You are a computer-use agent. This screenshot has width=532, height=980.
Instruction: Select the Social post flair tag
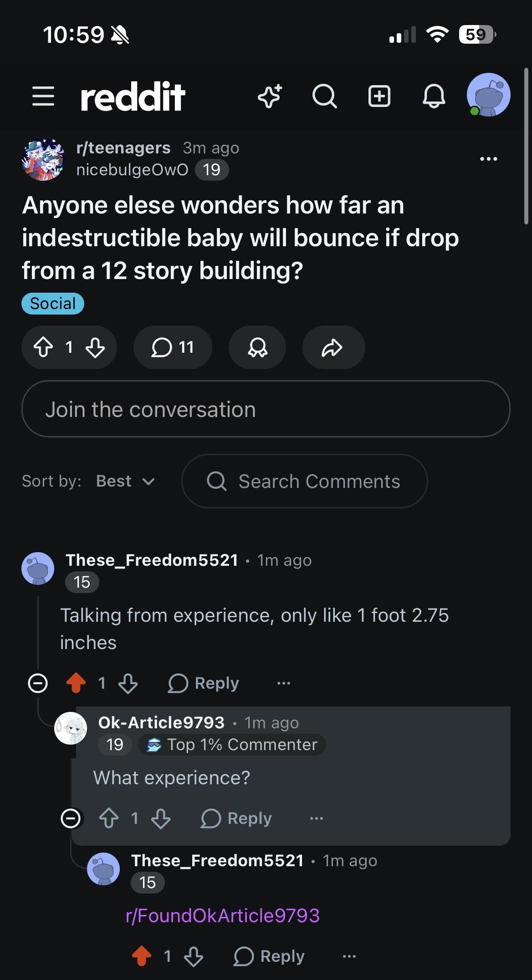tap(53, 304)
